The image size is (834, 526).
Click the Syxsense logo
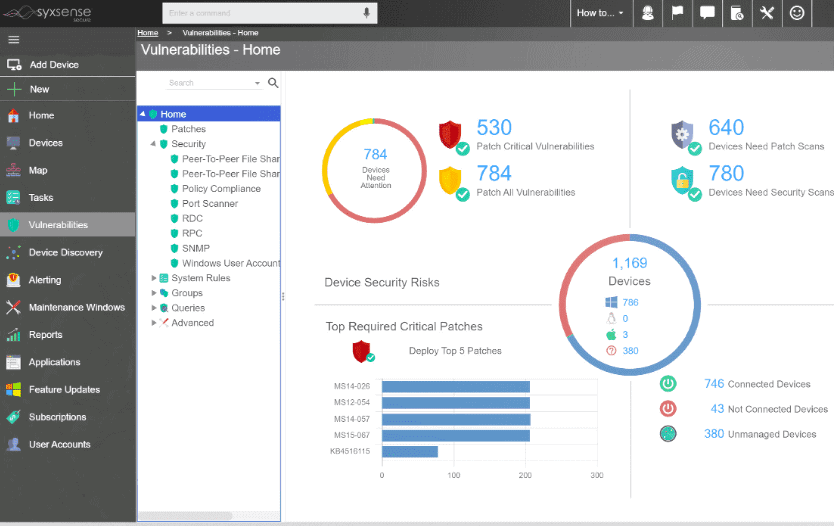click(x=48, y=13)
